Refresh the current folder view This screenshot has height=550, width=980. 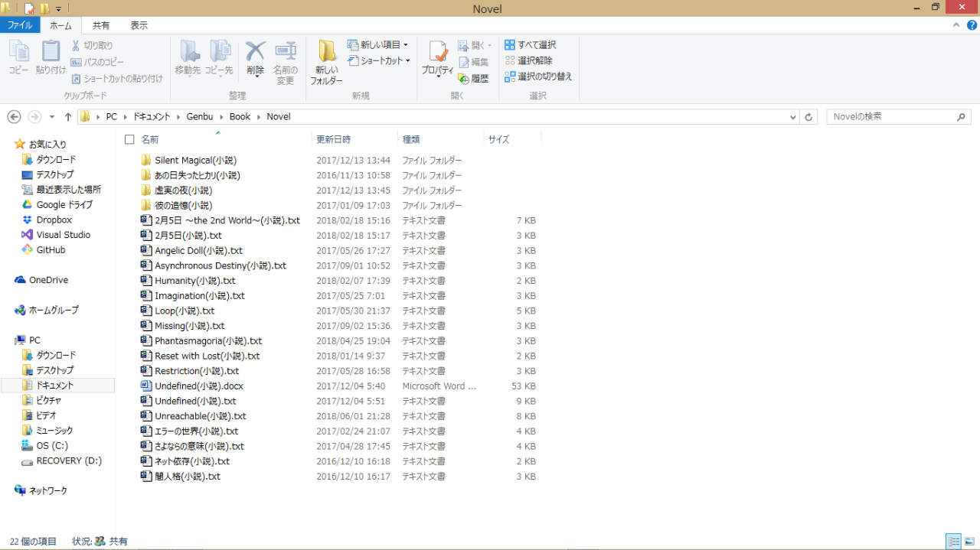pyautogui.click(x=808, y=117)
